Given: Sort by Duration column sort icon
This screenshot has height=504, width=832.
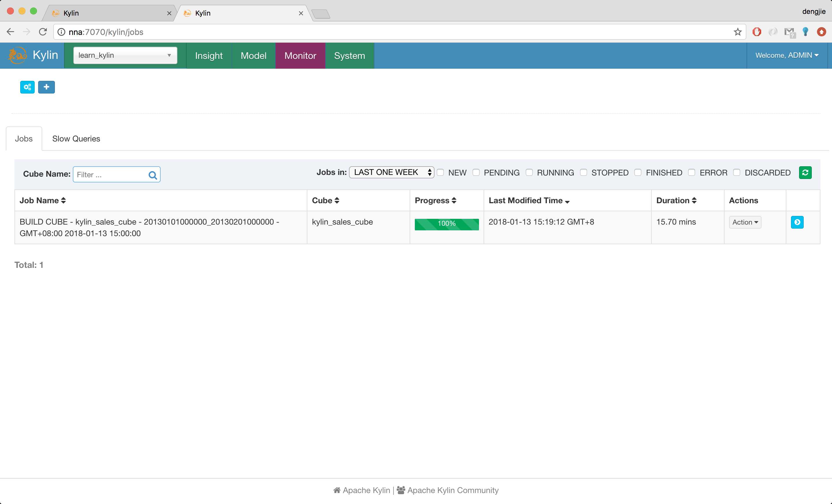Looking at the screenshot, I should [694, 200].
